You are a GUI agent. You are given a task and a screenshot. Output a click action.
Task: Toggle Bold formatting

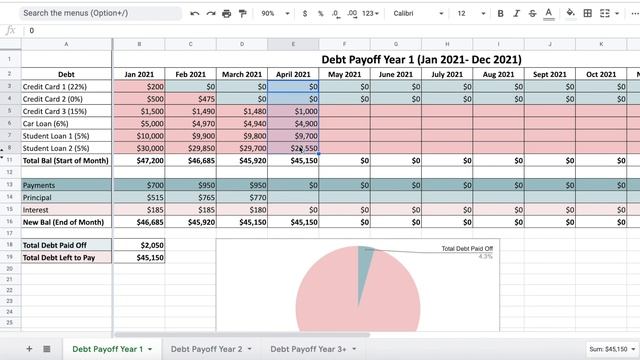tap(500, 13)
